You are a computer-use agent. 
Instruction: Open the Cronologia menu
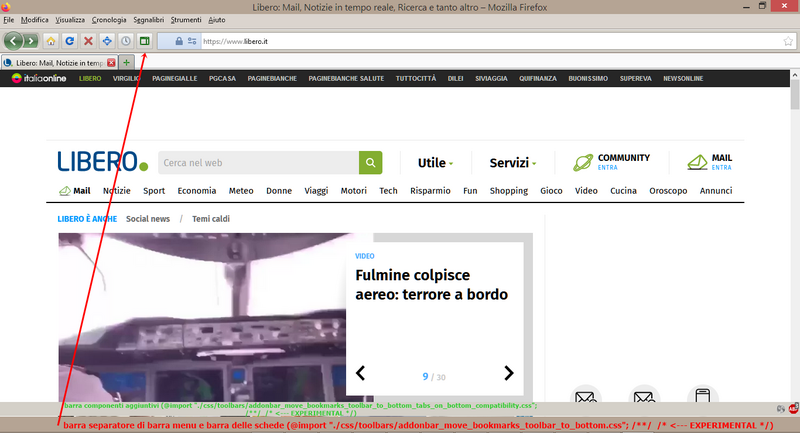[109, 20]
